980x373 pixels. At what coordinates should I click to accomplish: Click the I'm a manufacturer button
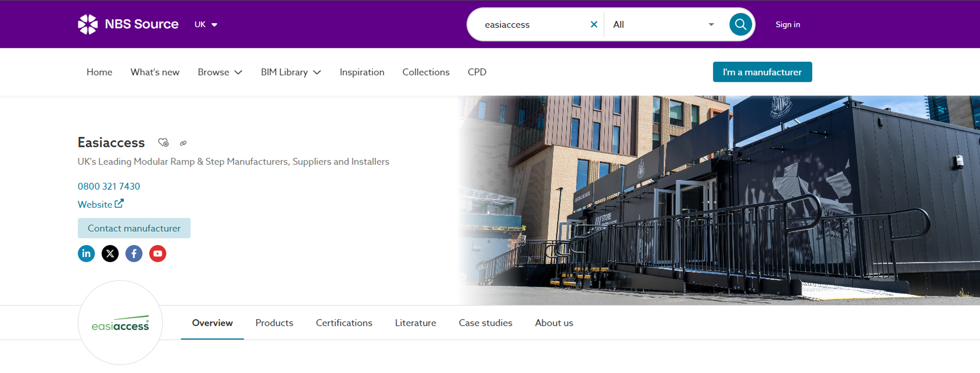pyautogui.click(x=762, y=72)
